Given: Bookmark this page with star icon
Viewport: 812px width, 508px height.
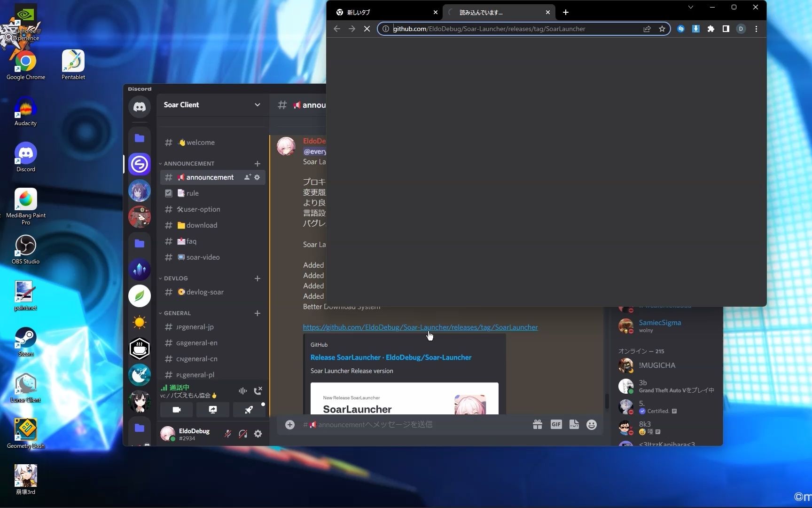Looking at the screenshot, I should tap(662, 29).
